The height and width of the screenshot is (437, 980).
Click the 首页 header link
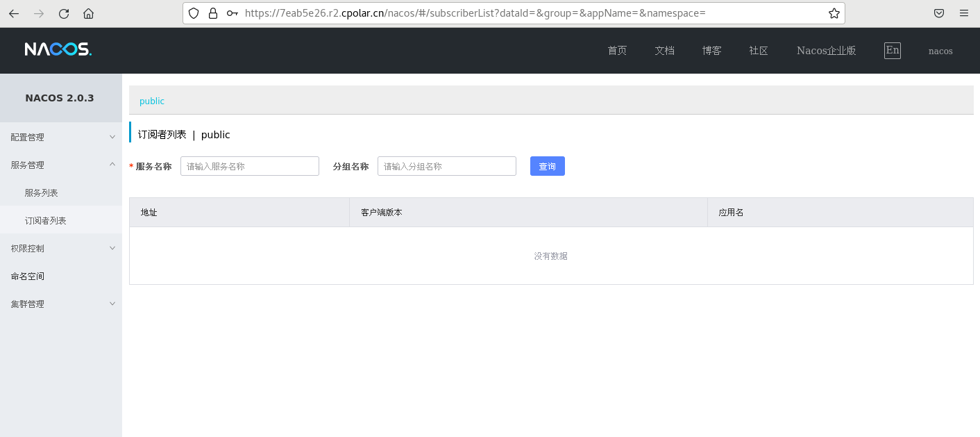click(x=617, y=51)
